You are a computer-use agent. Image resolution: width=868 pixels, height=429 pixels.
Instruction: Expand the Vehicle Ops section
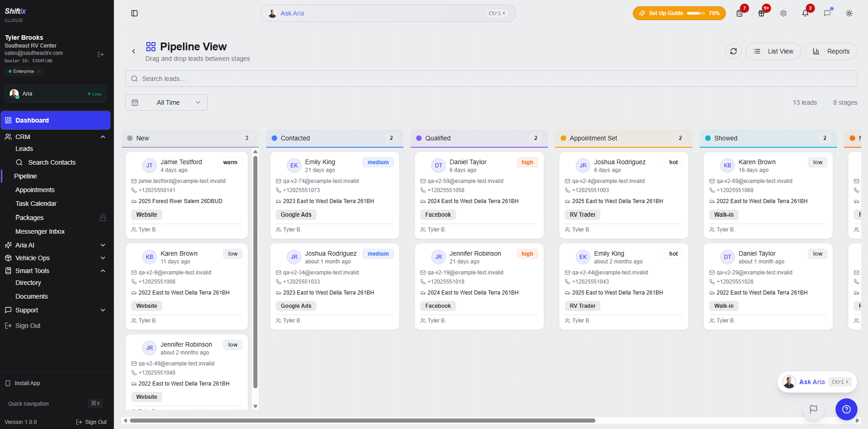click(55, 258)
